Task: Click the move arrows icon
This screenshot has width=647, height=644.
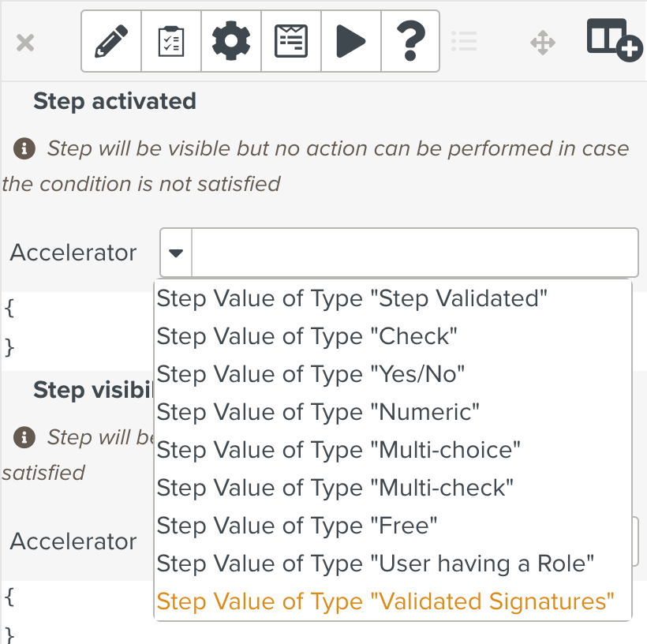Action: pyautogui.click(x=543, y=42)
